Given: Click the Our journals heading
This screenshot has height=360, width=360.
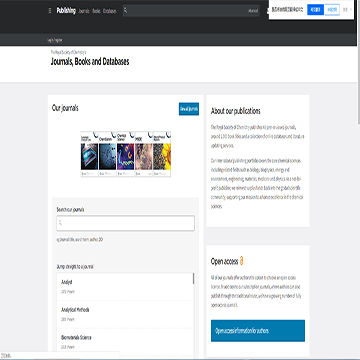Looking at the screenshot, I should point(65,108).
